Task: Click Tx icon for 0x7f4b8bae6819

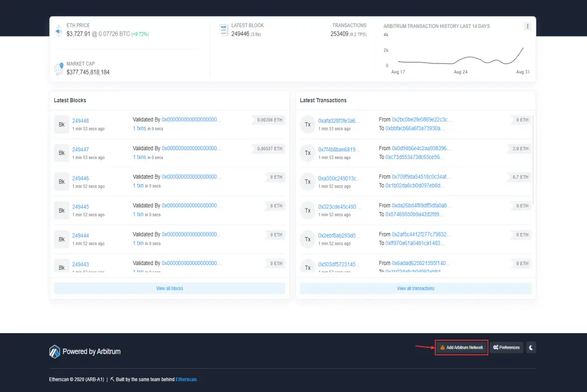Action: pos(307,153)
